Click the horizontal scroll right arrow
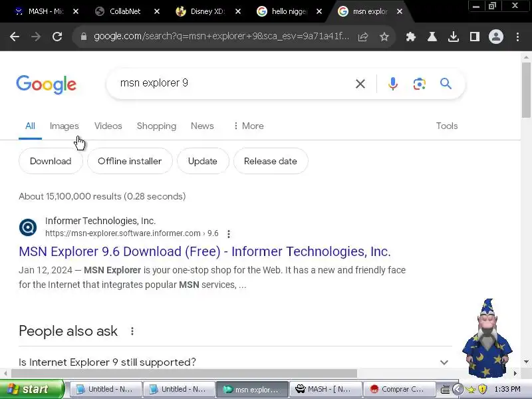Viewport: 532px width, 399px height. click(x=515, y=373)
